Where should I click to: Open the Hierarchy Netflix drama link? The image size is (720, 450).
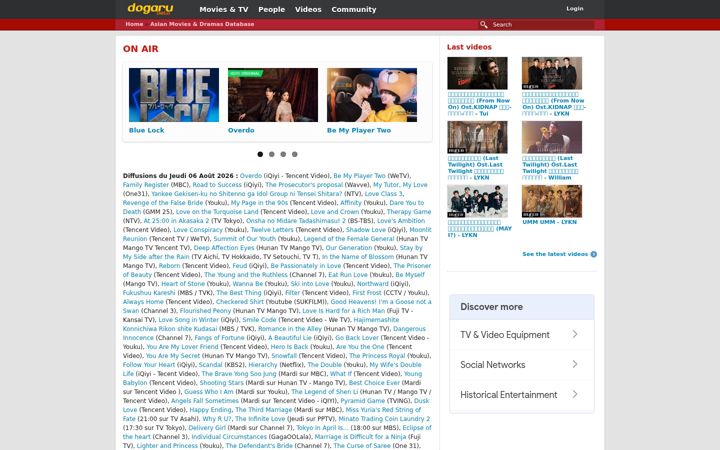coord(263,365)
